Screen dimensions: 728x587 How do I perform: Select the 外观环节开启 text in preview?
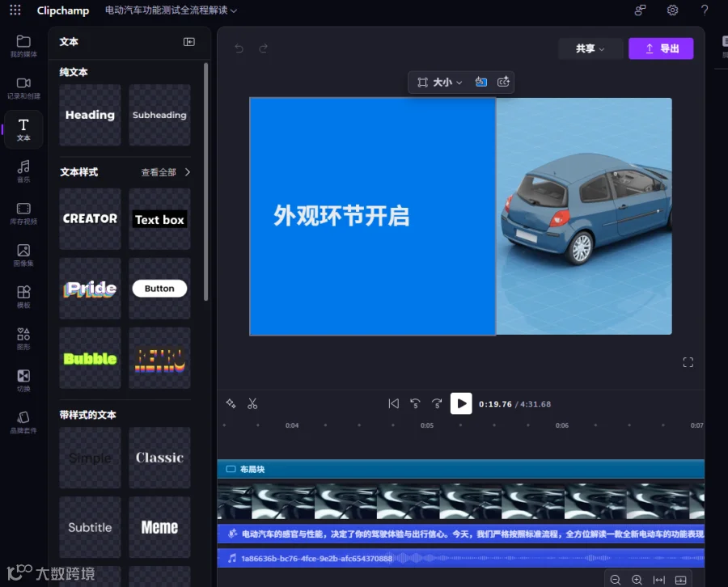(x=341, y=216)
